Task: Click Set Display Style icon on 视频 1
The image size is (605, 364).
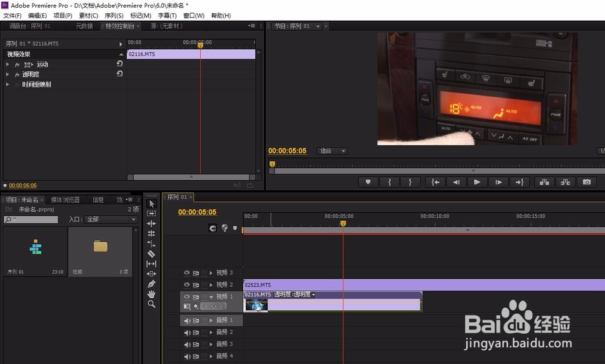Action: (x=187, y=306)
